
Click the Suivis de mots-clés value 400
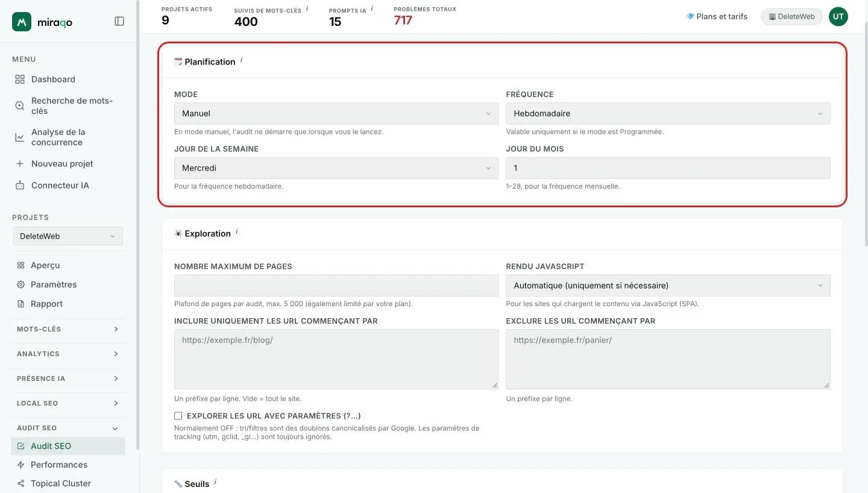click(246, 22)
